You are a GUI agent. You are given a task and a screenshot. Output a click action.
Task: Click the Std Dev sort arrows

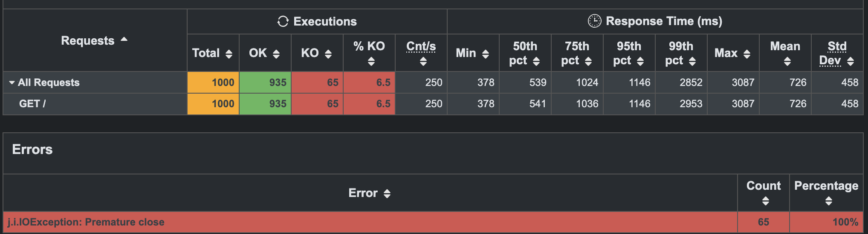[x=851, y=62]
